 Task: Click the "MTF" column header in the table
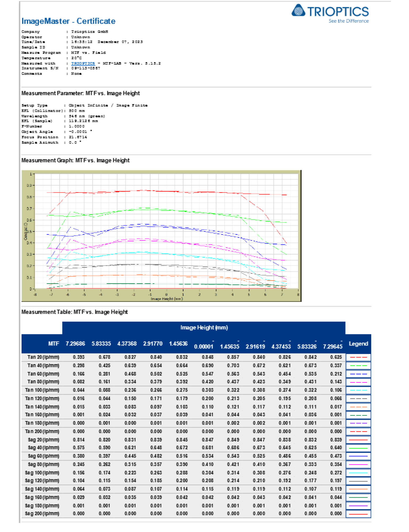[x=54, y=344]
